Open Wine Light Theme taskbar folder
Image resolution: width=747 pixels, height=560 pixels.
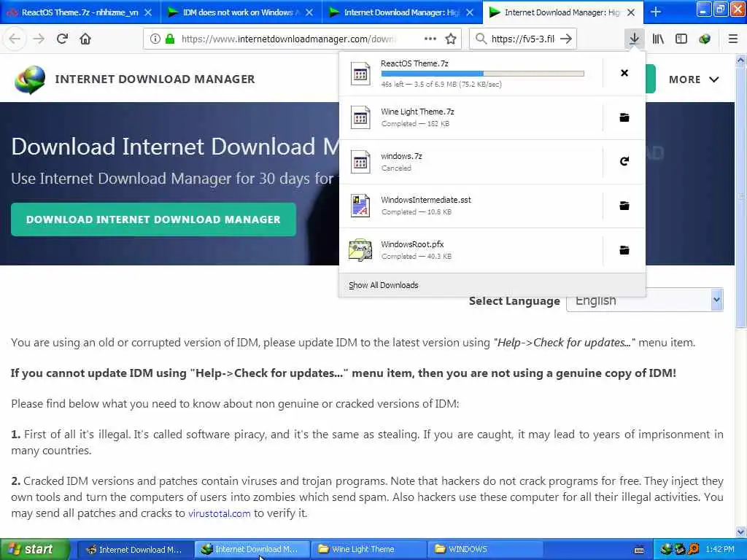pos(368,550)
